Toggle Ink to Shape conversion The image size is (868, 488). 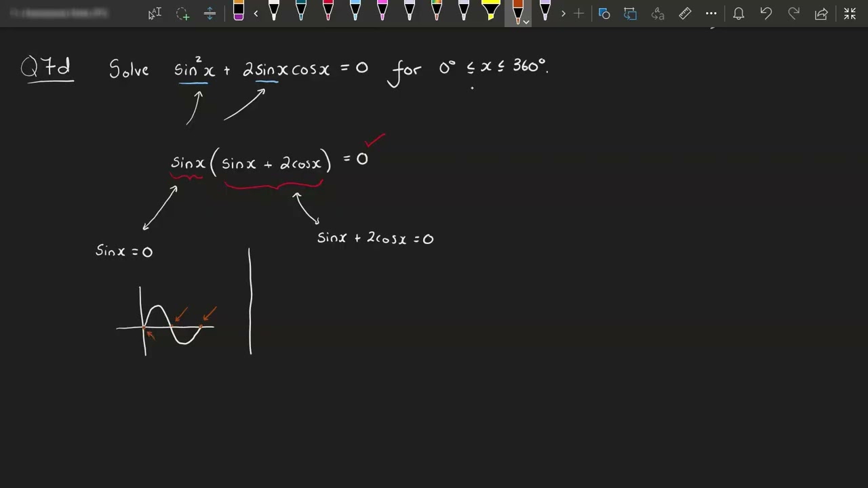(631, 14)
